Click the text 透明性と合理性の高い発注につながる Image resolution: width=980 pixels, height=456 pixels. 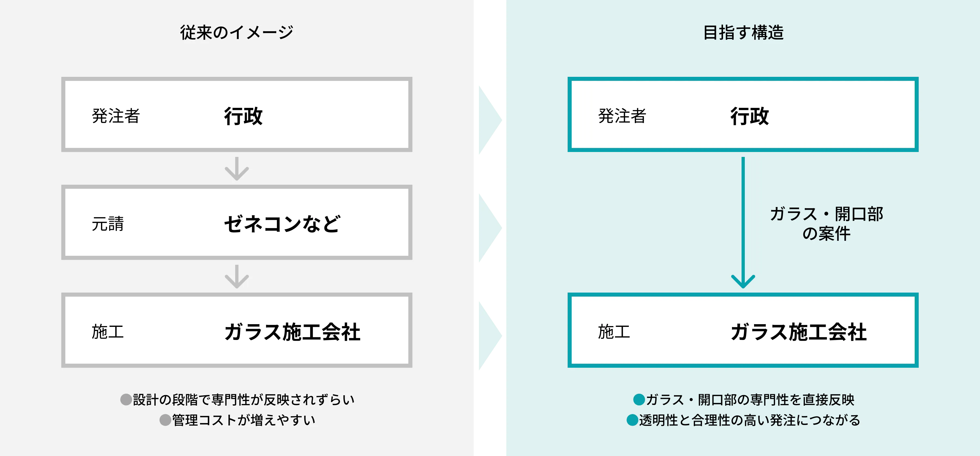click(x=749, y=420)
